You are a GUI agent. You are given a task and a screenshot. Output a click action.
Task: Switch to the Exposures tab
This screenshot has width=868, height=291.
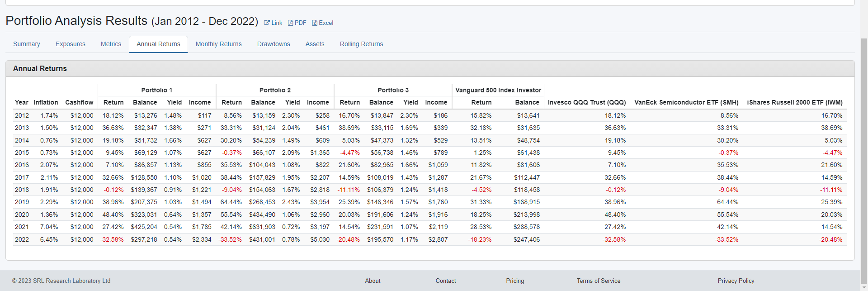71,44
